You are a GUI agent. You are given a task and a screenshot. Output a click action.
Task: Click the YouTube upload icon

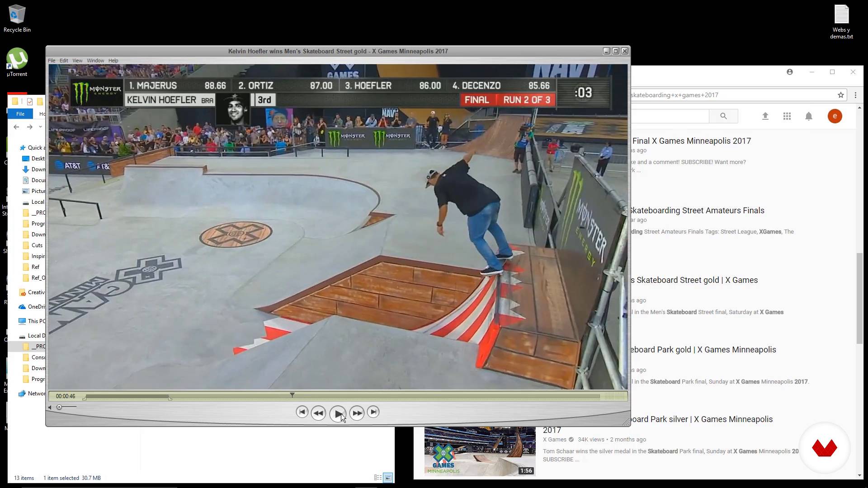tap(765, 116)
